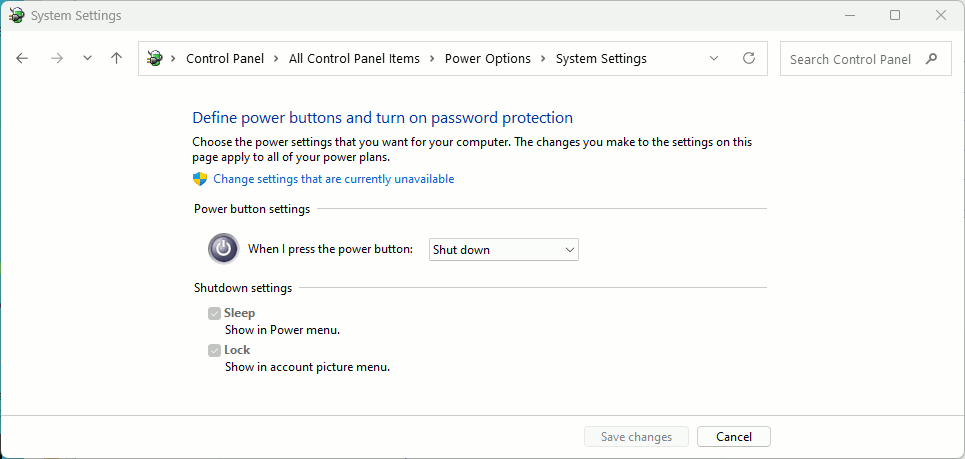Click the Cancel button

pos(734,437)
